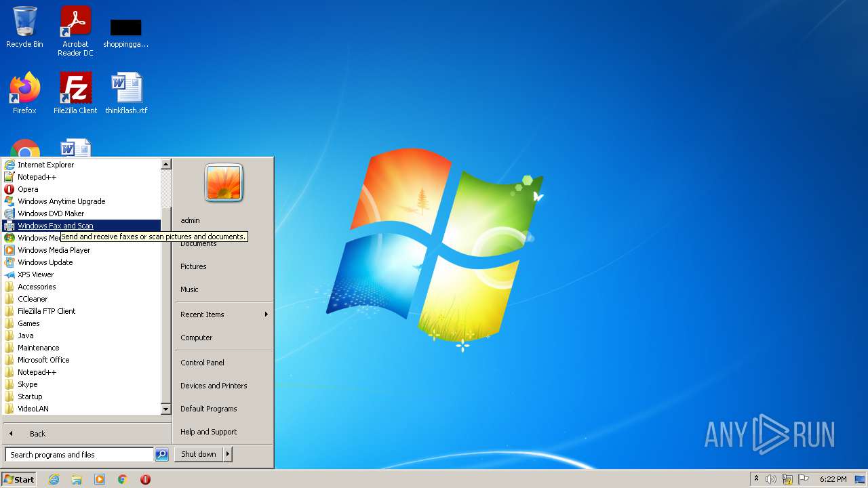Screen dimensions: 868x488
Task: Expand the Accessories folder
Action: 81,287
